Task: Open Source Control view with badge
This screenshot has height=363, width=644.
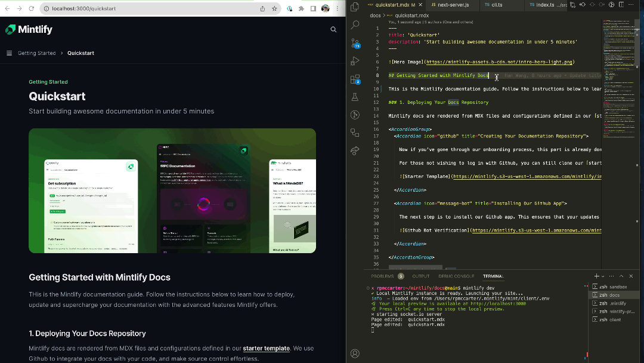Action: tap(355, 43)
